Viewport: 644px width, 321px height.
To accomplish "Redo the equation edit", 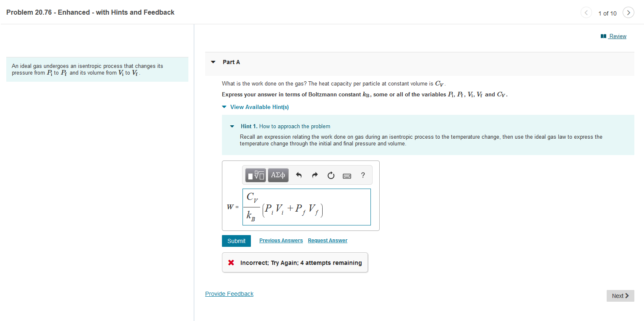I will coord(315,175).
